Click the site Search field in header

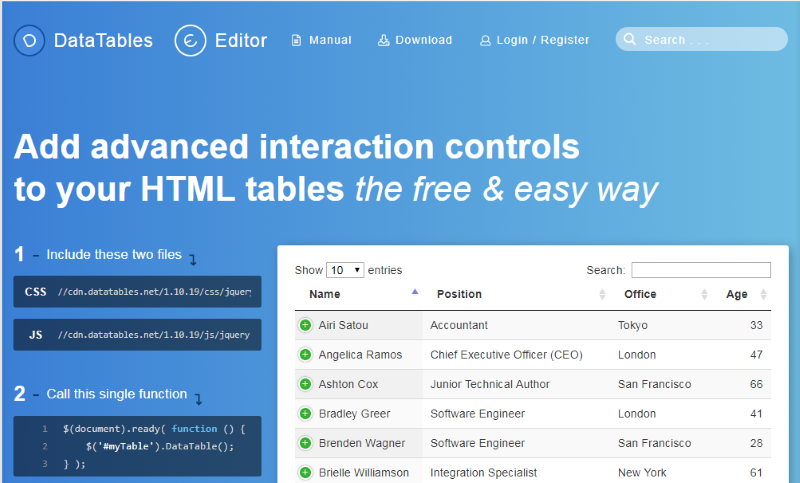[x=702, y=39]
